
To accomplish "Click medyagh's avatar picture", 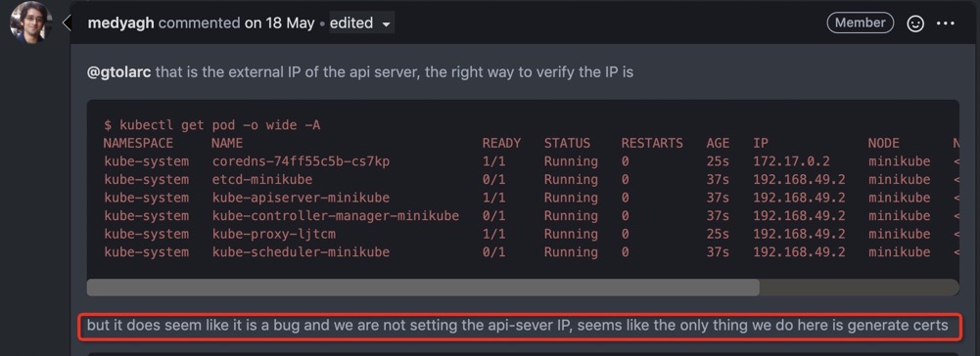I will pos(28,22).
